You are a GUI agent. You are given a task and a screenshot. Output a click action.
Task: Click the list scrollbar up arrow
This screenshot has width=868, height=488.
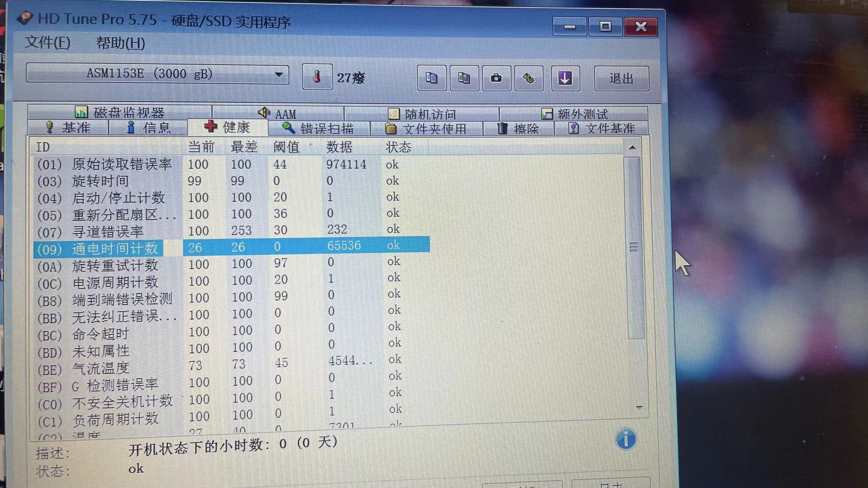[633, 147]
